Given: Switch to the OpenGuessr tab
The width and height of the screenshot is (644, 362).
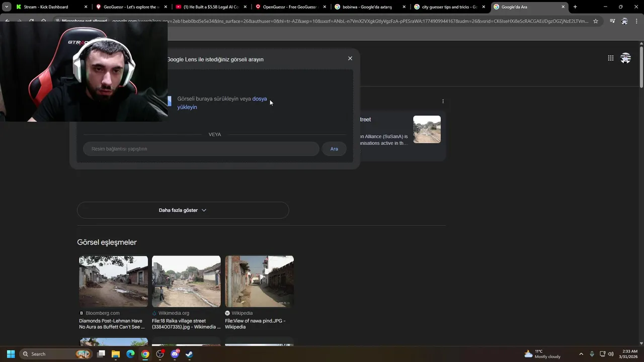Looking at the screenshot, I should 290,7.
